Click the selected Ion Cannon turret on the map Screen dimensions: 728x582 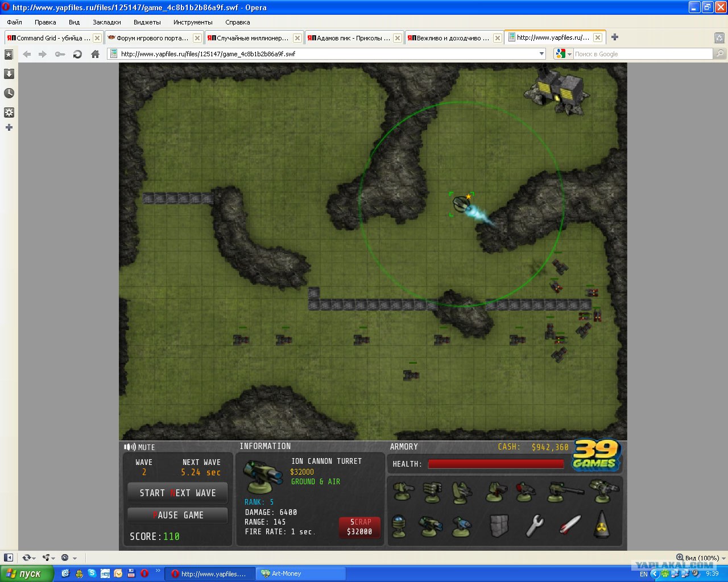[x=461, y=204]
